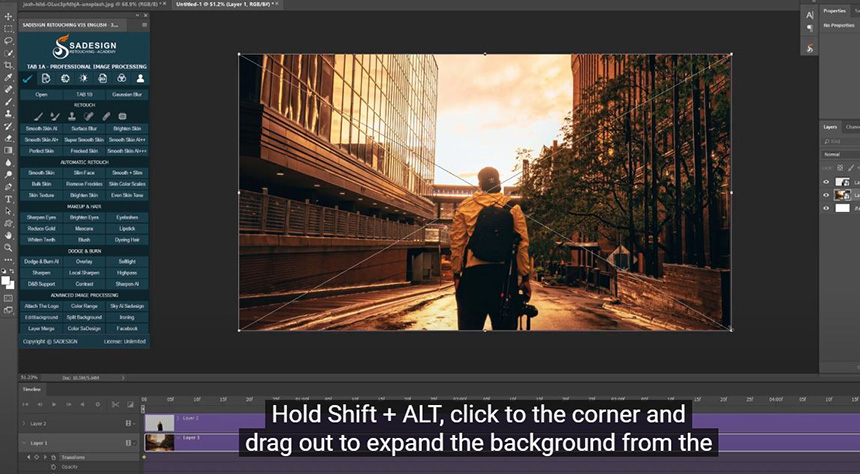Select the Lasso tool

(x=8, y=41)
